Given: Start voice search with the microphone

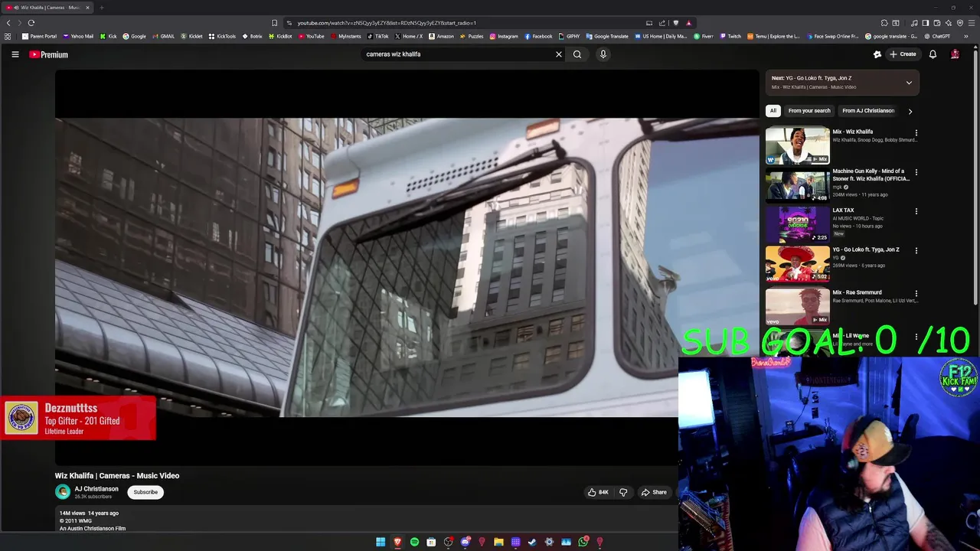Looking at the screenshot, I should [x=603, y=54].
